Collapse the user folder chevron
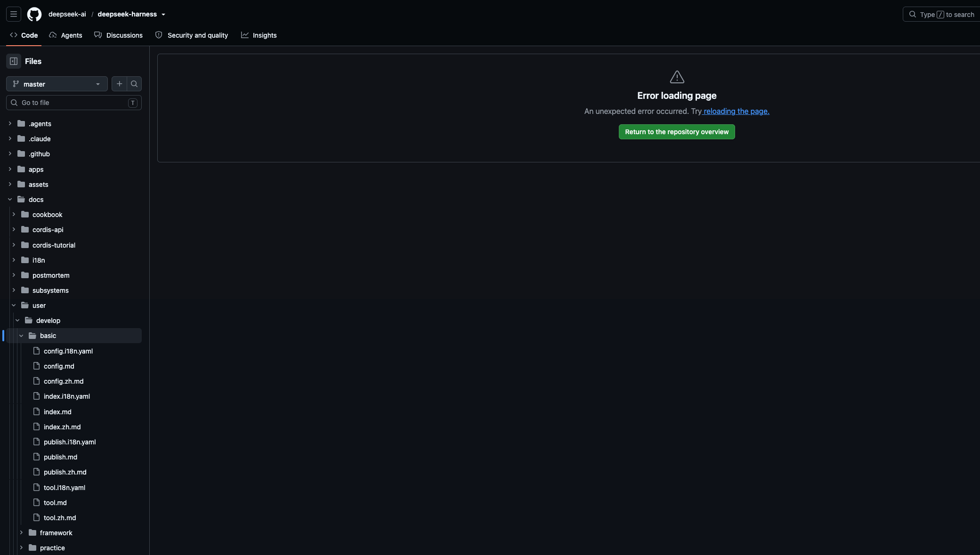The height and width of the screenshot is (555, 980). coord(14,305)
